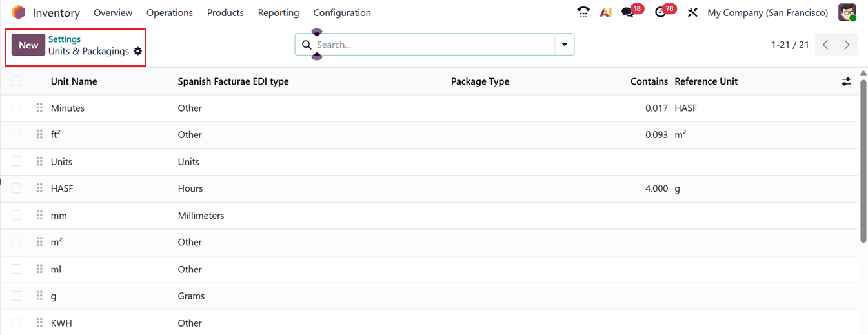The image size is (868, 335).
Task: Follow the Settings breadcrumb link
Action: pyautogui.click(x=65, y=39)
